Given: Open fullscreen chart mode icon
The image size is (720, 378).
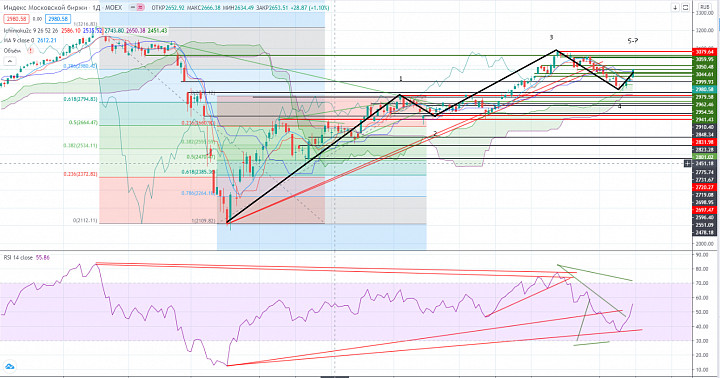Looking at the screenshot, I should point(685,7).
